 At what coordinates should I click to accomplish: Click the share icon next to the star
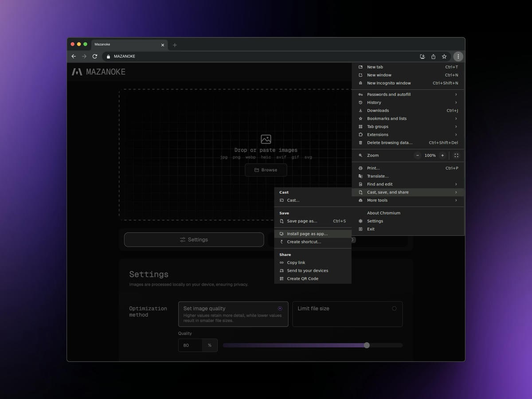(433, 56)
